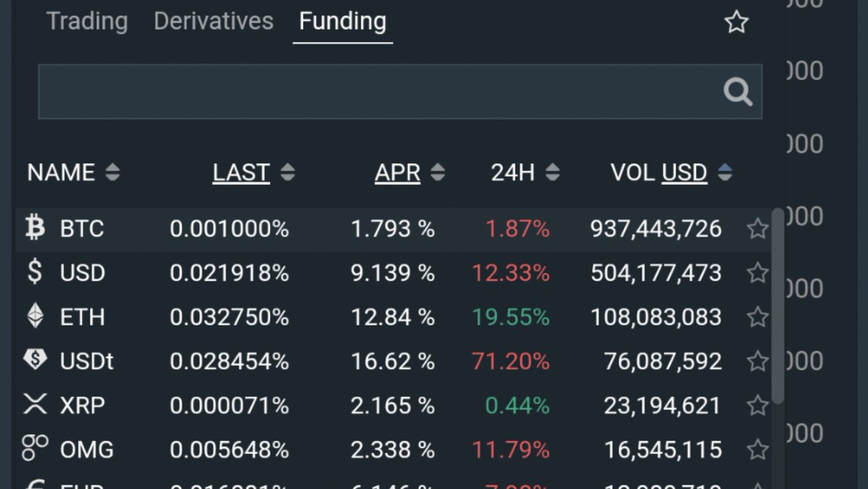Sort by the LAST rate column

[x=253, y=172]
